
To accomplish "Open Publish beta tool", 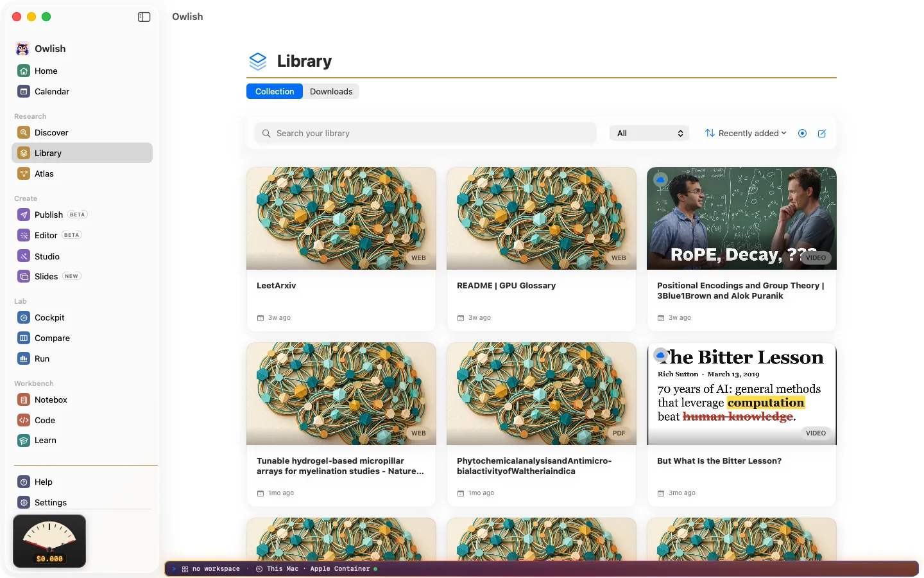I will click(82, 215).
